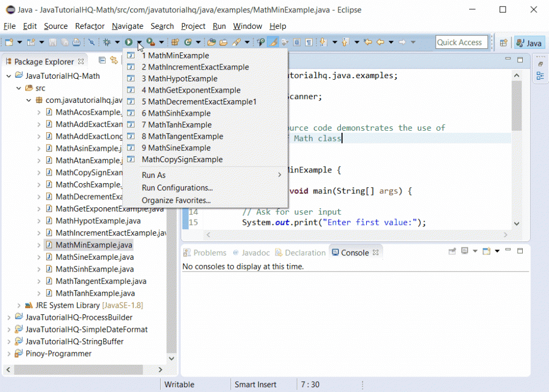
Task: Click the vertical editor scrollbar down arrow
Action: pos(517,224)
